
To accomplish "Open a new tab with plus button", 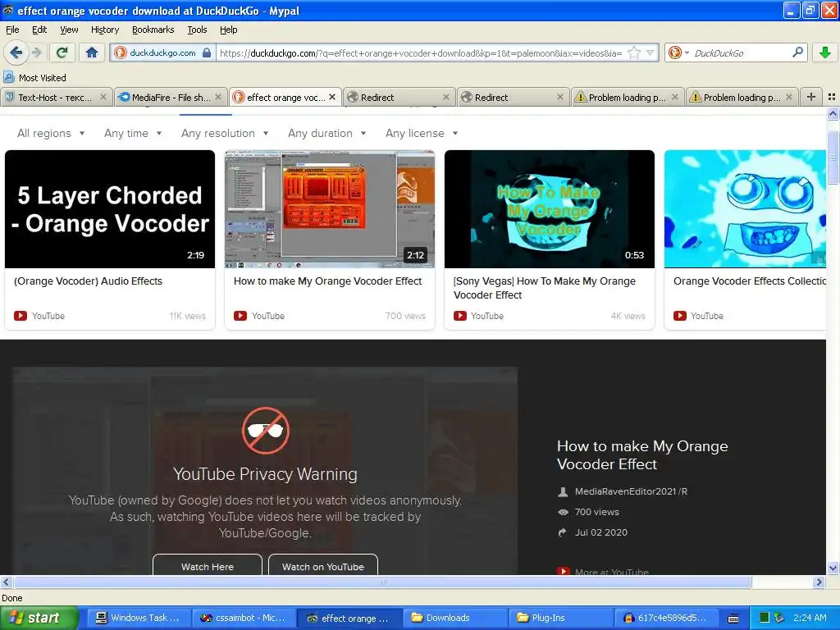I will pos(811,97).
